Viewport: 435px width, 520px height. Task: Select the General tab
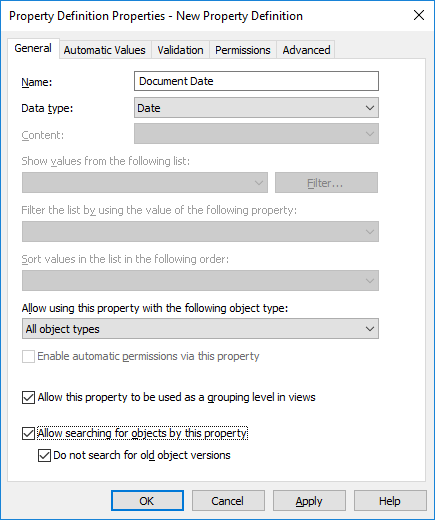pyautogui.click(x=33, y=48)
